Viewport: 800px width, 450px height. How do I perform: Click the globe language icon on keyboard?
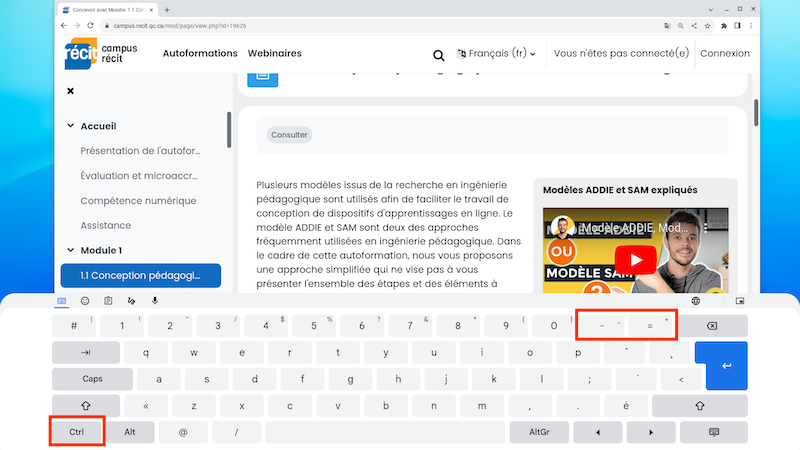695,300
